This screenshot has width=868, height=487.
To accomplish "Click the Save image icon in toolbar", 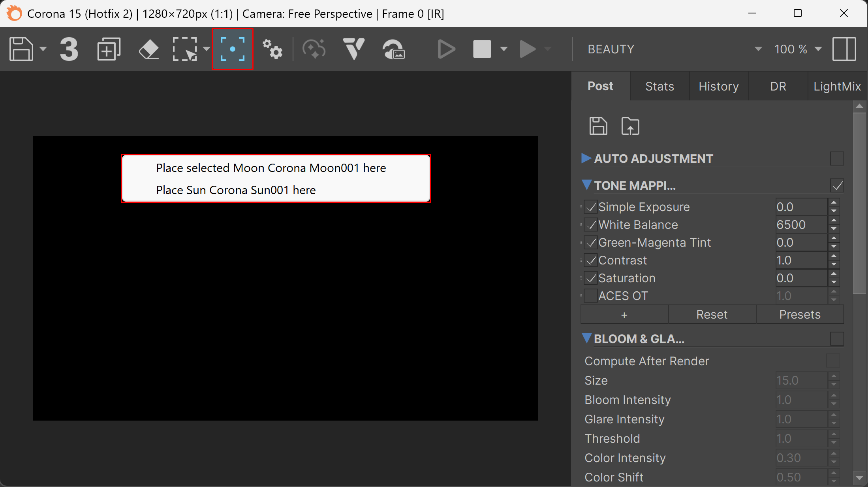I will pyautogui.click(x=21, y=49).
